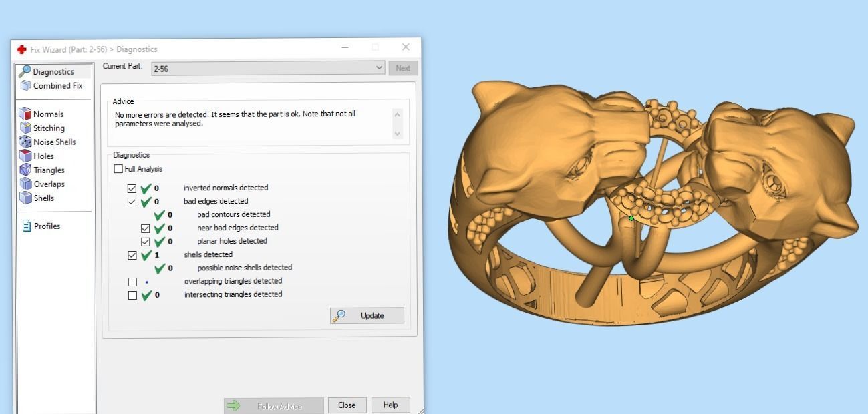Click the 'intersecting triangles detected' label
868x414 pixels.
click(233, 294)
